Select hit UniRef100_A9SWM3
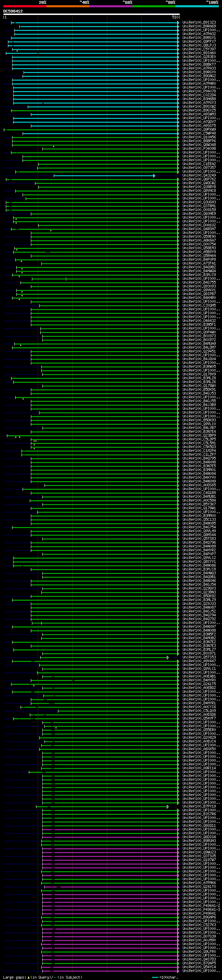The width and height of the screenshot is (222, 980). (x=199, y=114)
